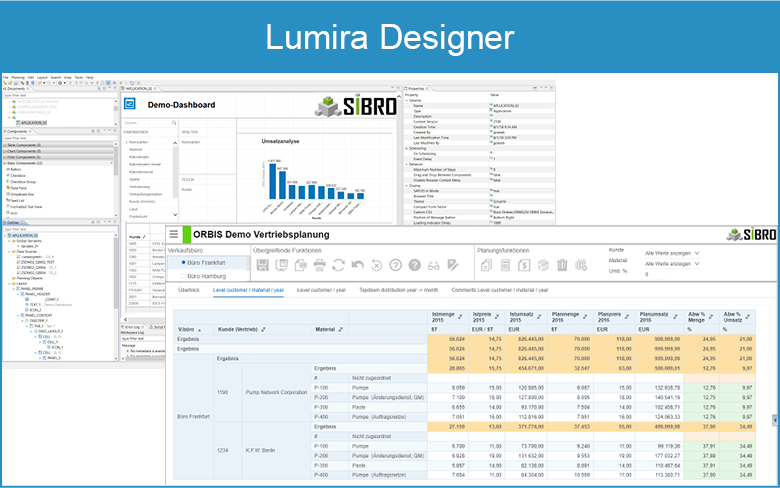This screenshot has width=780, height=488.
Task: Select the Dropdown Box component
Action: 20,194
